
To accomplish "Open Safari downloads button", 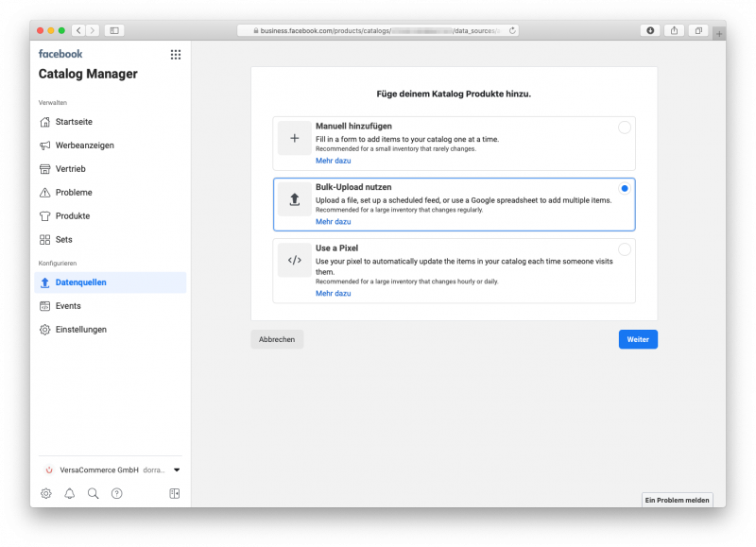I will point(650,30).
